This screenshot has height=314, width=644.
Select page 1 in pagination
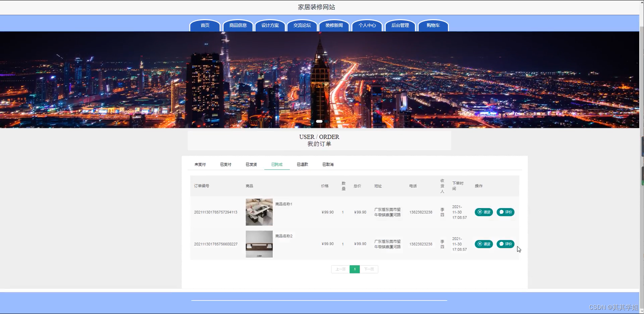pyautogui.click(x=355, y=269)
